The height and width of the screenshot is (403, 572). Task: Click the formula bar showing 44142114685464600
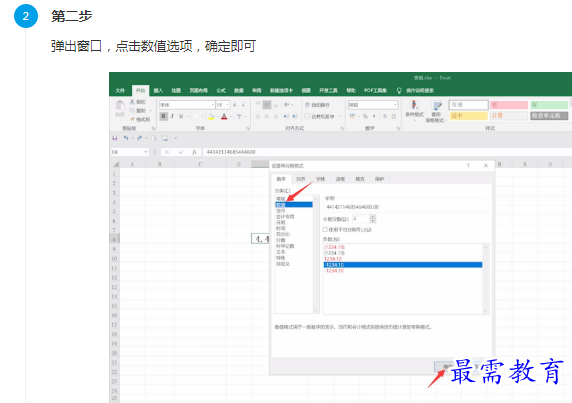coord(387,152)
